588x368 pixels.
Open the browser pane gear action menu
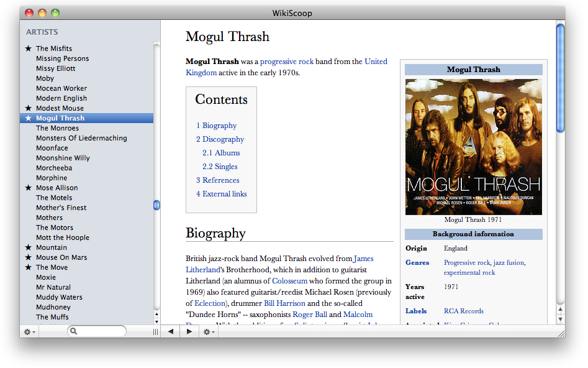point(209,332)
